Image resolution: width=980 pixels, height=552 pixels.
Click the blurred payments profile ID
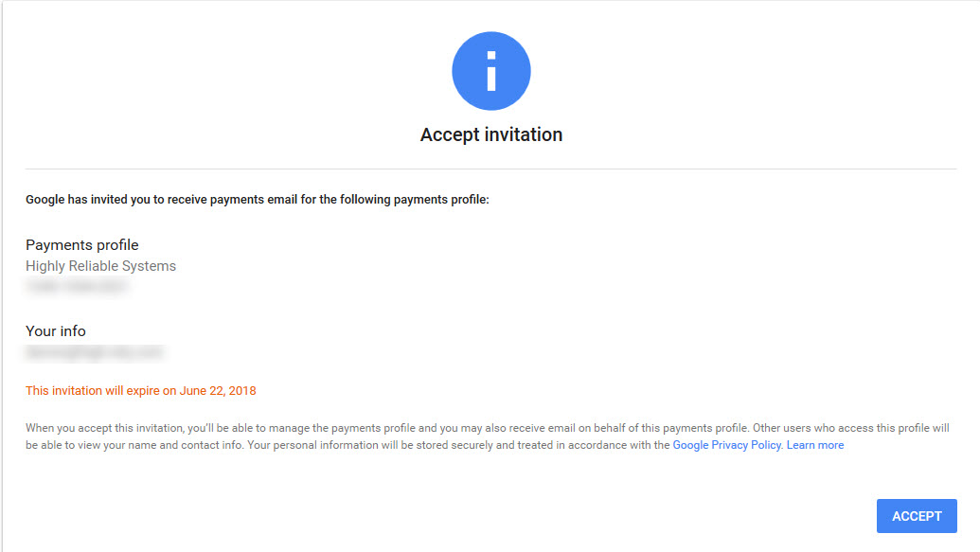click(x=78, y=286)
